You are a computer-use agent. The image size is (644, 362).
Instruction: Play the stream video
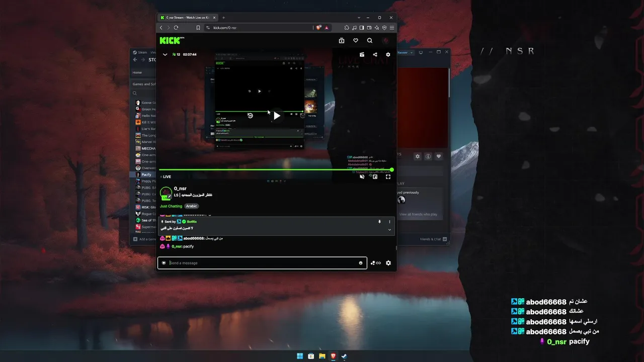click(277, 116)
